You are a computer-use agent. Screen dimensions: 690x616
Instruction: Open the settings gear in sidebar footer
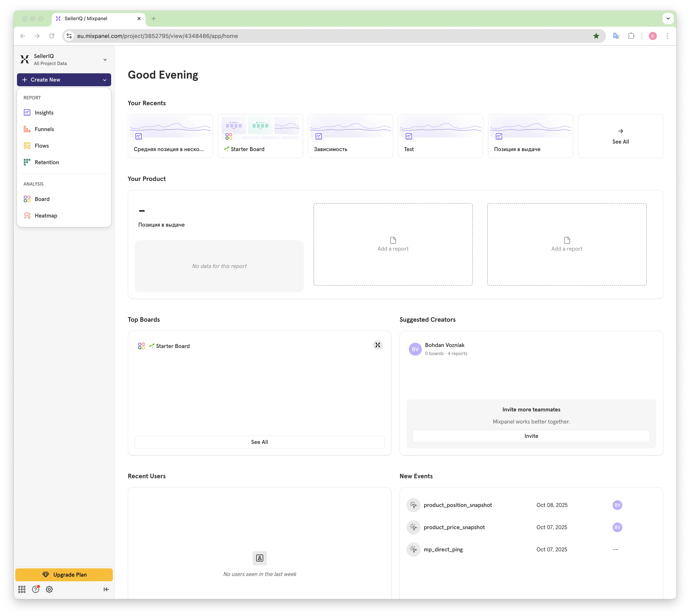coord(50,589)
